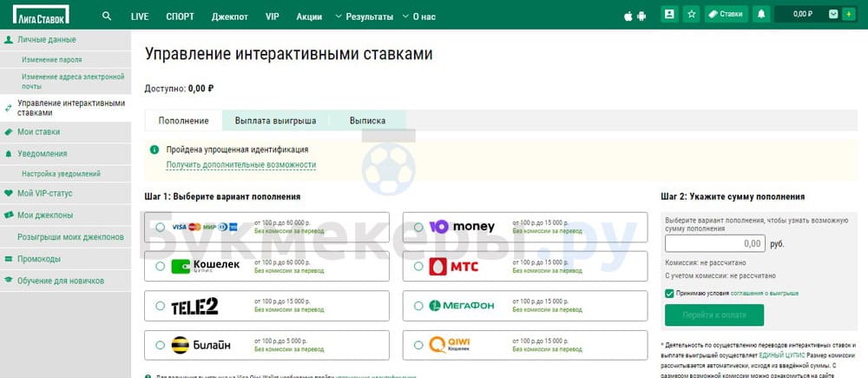Click the green info icon near identification
868x378 pixels.
point(154,149)
